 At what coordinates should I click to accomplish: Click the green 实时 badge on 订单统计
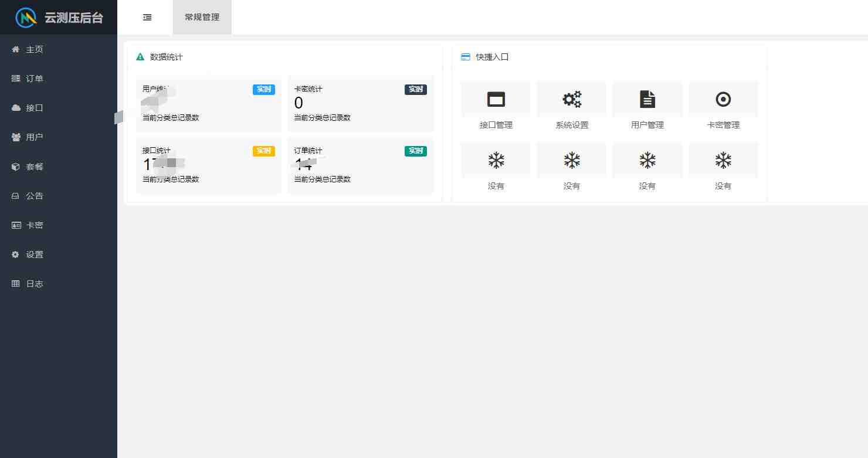(416, 151)
